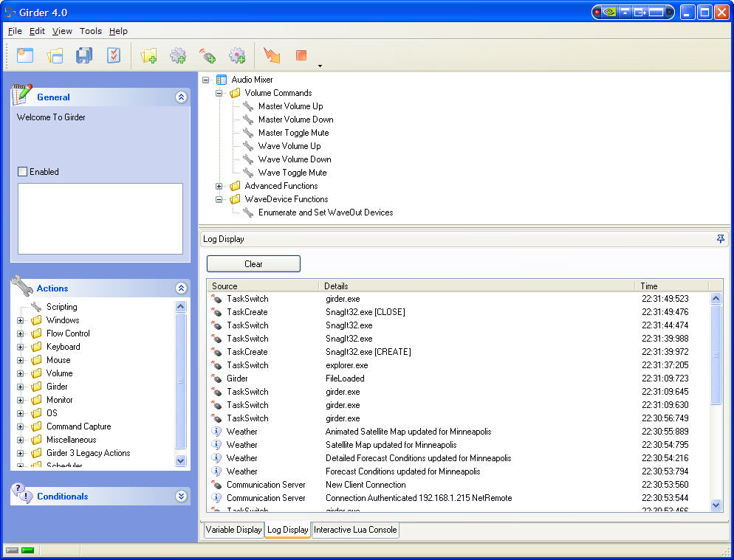
Task: Sort log by the Source column header
Action: (264, 286)
